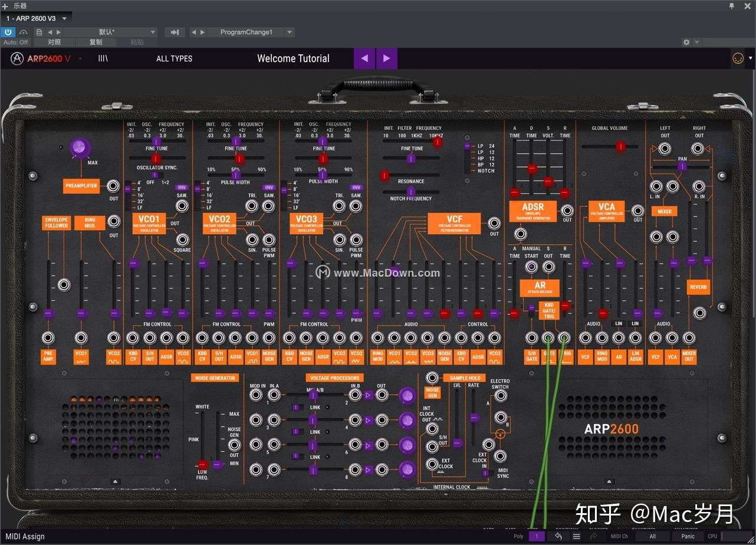
Task: Click the VCO1 SQUARE output jack
Action: (x=183, y=239)
